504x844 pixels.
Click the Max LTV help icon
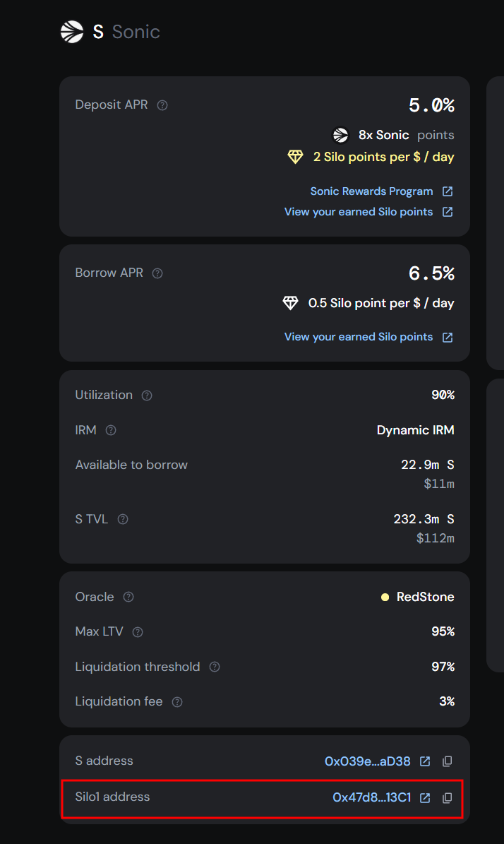click(138, 632)
